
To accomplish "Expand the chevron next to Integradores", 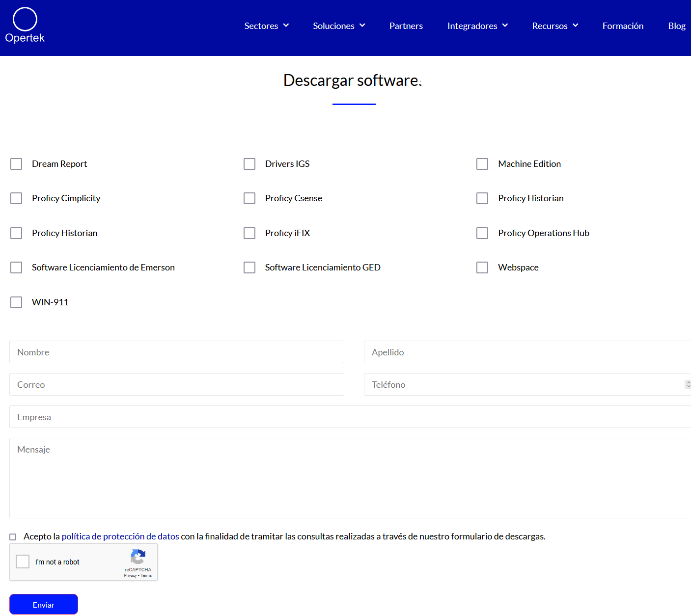I will click(505, 26).
